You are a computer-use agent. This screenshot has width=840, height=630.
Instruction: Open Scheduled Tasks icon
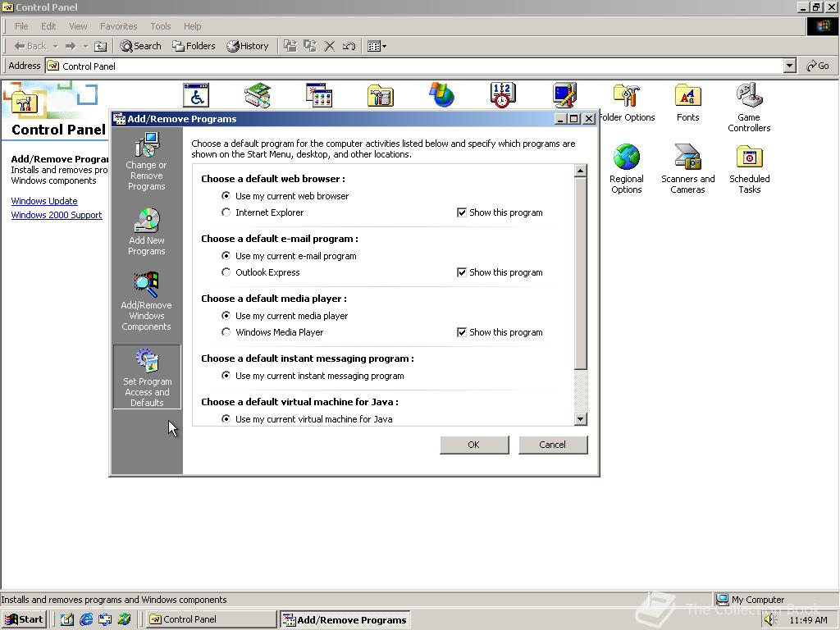[750, 169]
